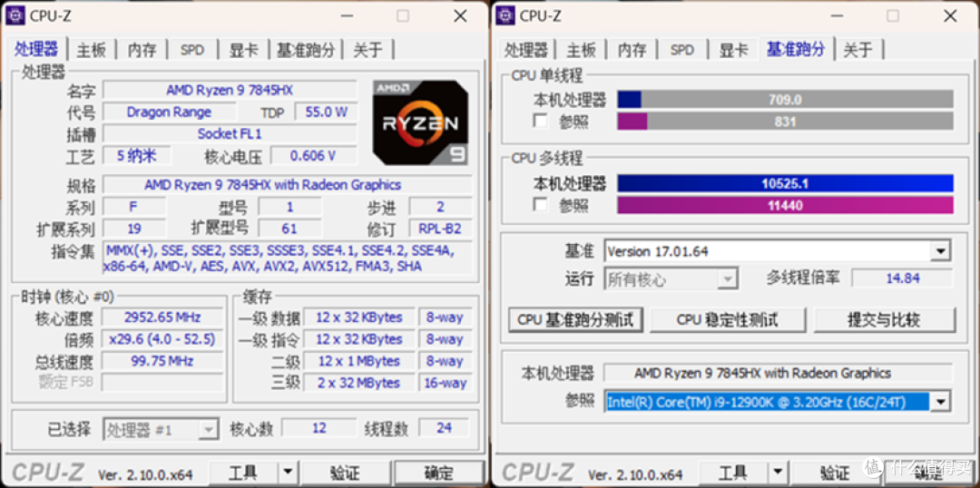Screen dimensions: 980x488
Task: Click the CPU-Z app icon in right window title bar
Action: (x=505, y=15)
